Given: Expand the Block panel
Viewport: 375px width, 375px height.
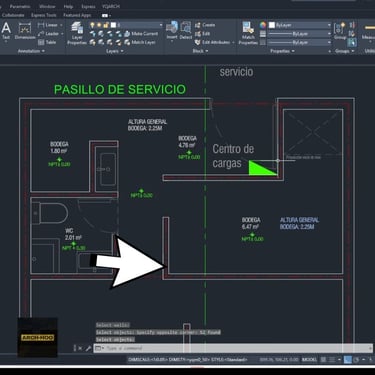Looking at the screenshot, I should click(200, 51).
